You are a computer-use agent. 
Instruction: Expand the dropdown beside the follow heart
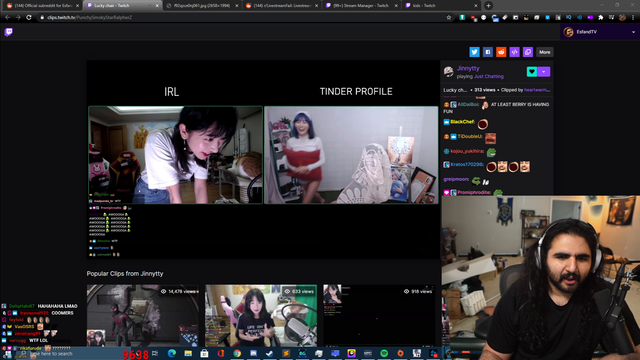pos(544,71)
